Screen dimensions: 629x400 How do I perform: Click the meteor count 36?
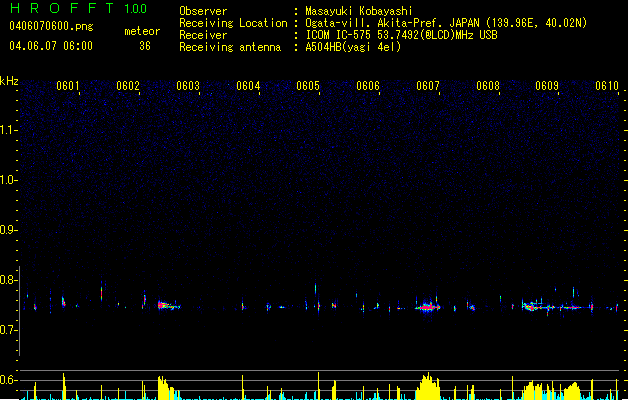coord(145,46)
